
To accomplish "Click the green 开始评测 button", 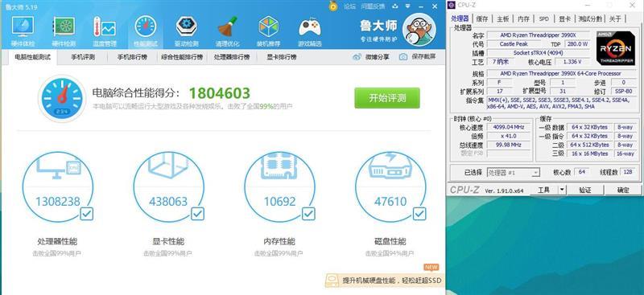I will [387, 98].
